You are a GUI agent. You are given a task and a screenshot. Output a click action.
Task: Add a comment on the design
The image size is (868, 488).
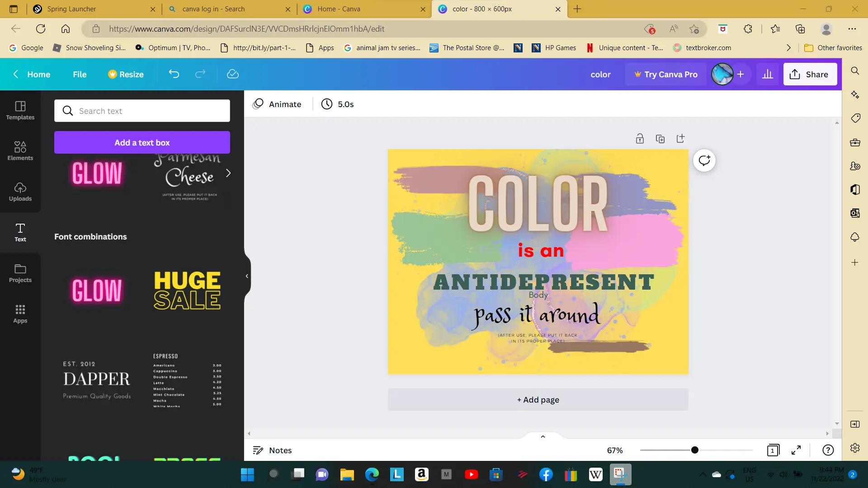pyautogui.click(x=704, y=160)
